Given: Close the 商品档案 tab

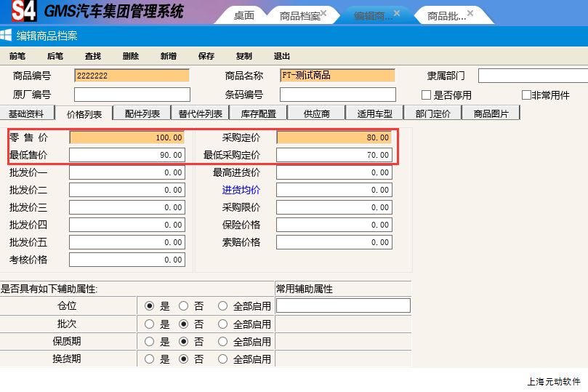Looking at the screenshot, I should 323,14.
